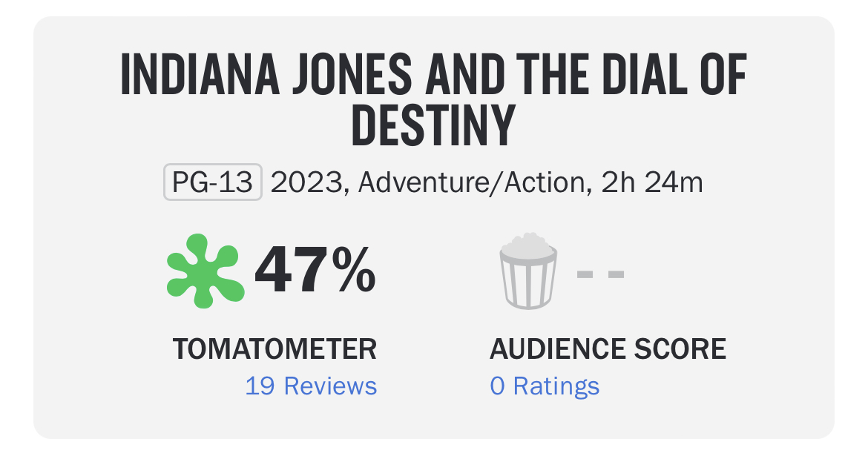Click the green splat Tomatometer icon
Image resolution: width=868 pixels, height=456 pixels.
[206, 271]
